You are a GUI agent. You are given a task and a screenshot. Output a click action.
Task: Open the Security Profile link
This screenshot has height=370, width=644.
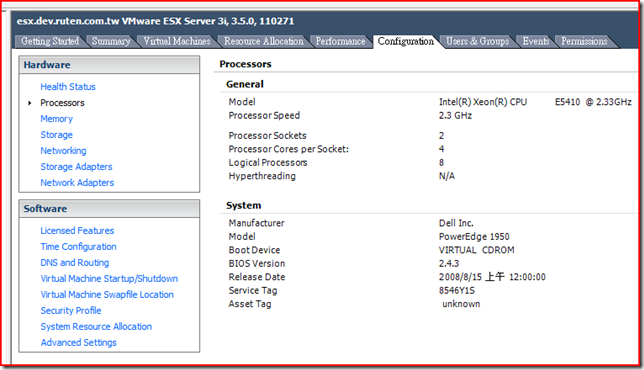coord(71,311)
